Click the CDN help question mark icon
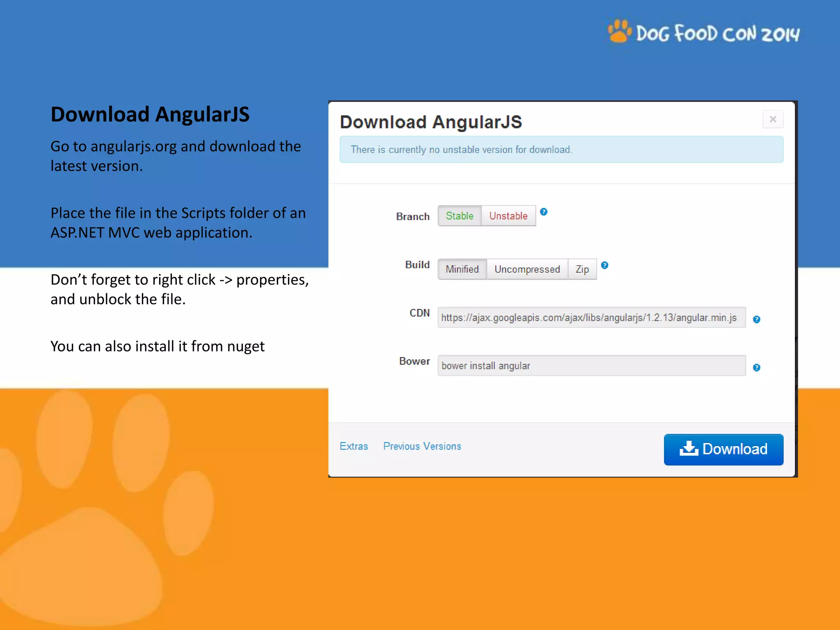The height and width of the screenshot is (630, 840). [756, 320]
